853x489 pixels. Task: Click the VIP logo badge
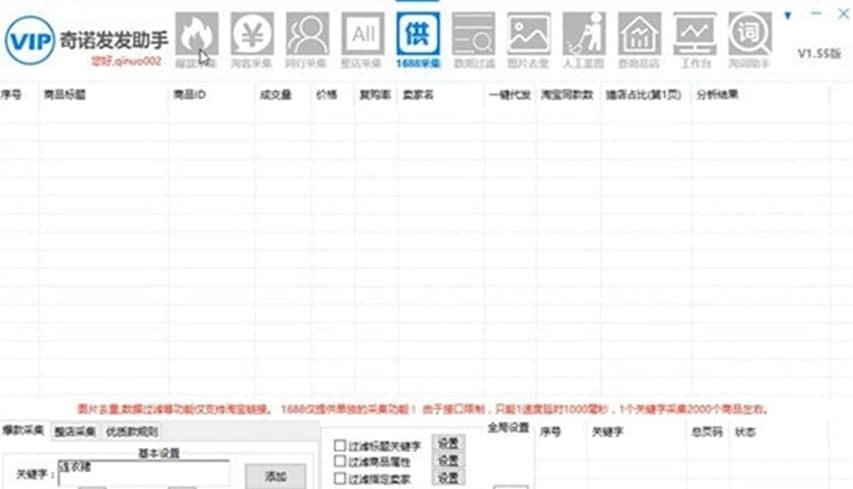[x=30, y=41]
